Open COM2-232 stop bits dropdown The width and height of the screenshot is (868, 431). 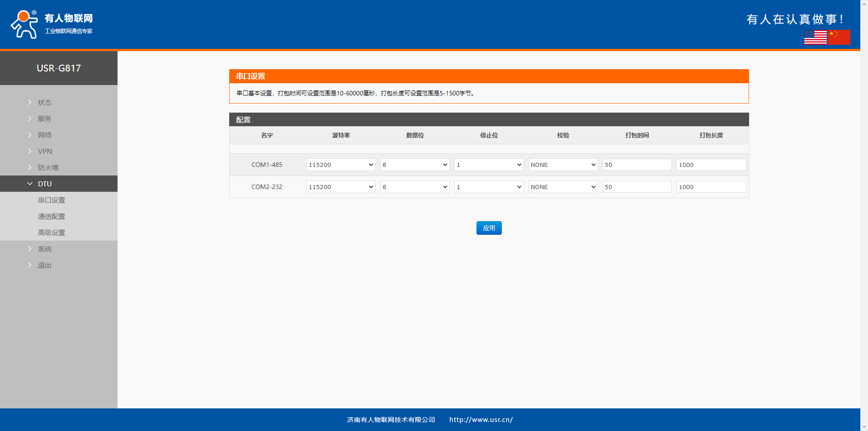click(489, 187)
